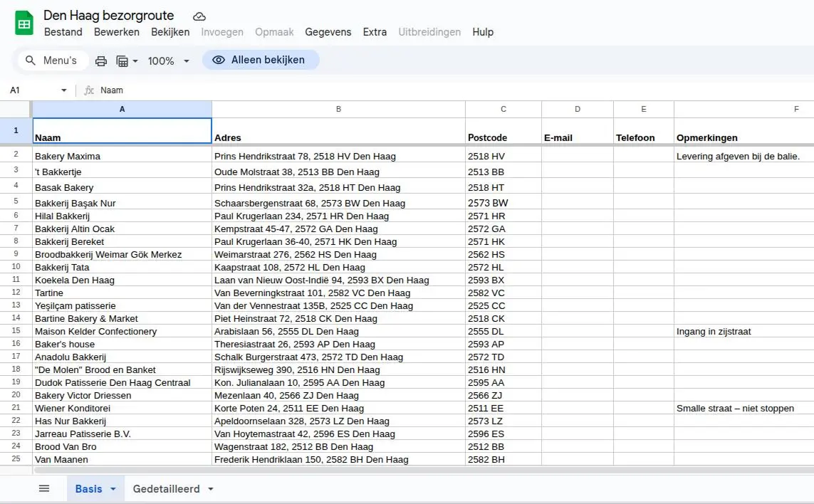Open all sheets via hamburger icon
Viewport: 814px width, 504px height.
pyautogui.click(x=43, y=488)
